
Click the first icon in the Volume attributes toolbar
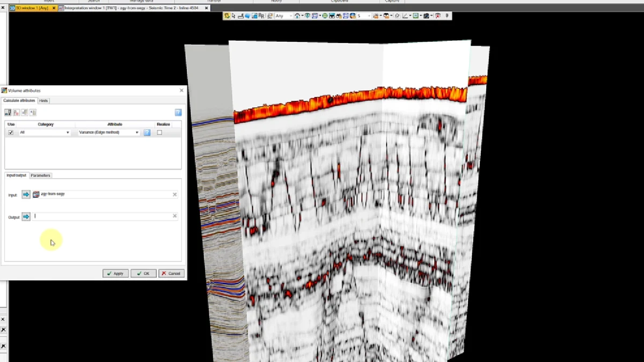pyautogui.click(x=8, y=113)
